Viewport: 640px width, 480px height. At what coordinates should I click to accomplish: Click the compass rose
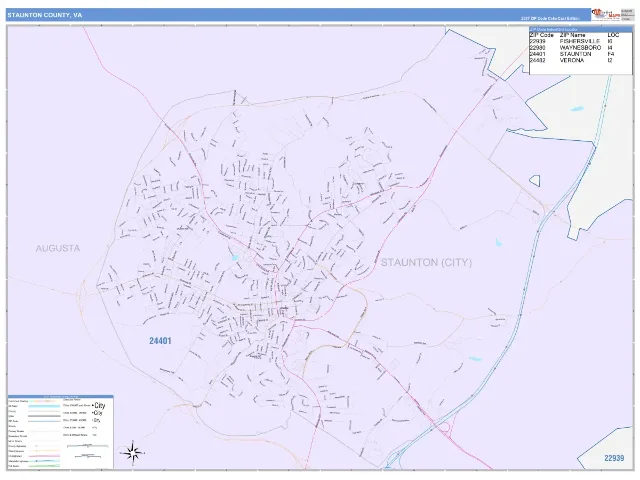click(x=133, y=453)
